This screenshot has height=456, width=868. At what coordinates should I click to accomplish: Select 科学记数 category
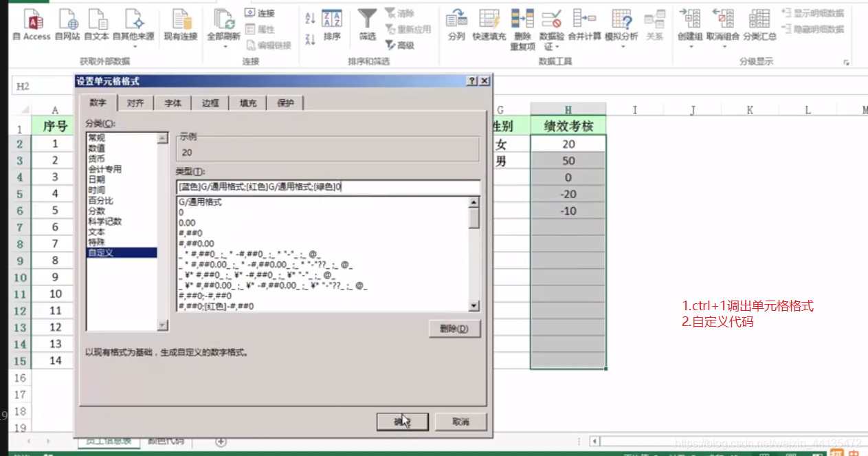click(121, 221)
